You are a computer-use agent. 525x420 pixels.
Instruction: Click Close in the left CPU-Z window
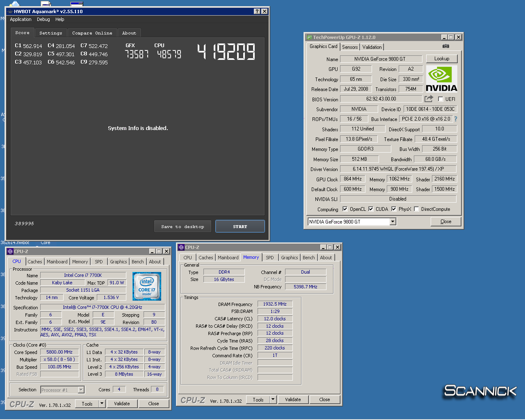click(x=154, y=404)
